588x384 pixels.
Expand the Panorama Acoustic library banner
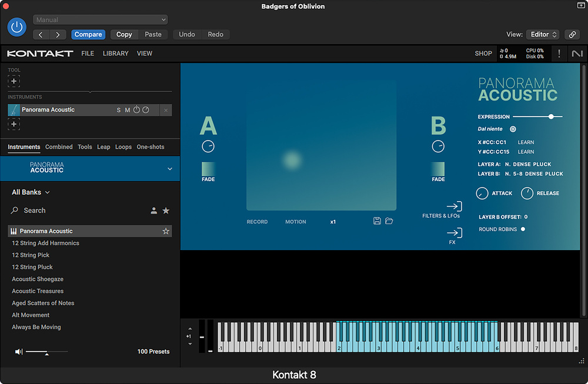169,169
